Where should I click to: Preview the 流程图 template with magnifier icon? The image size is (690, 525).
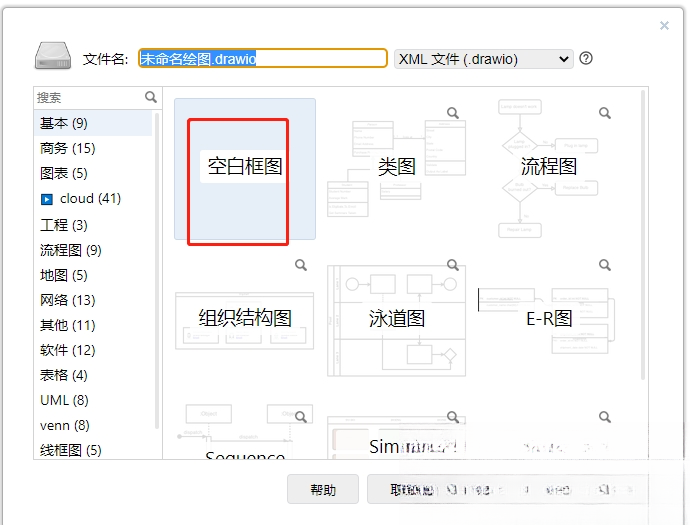point(605,113)
